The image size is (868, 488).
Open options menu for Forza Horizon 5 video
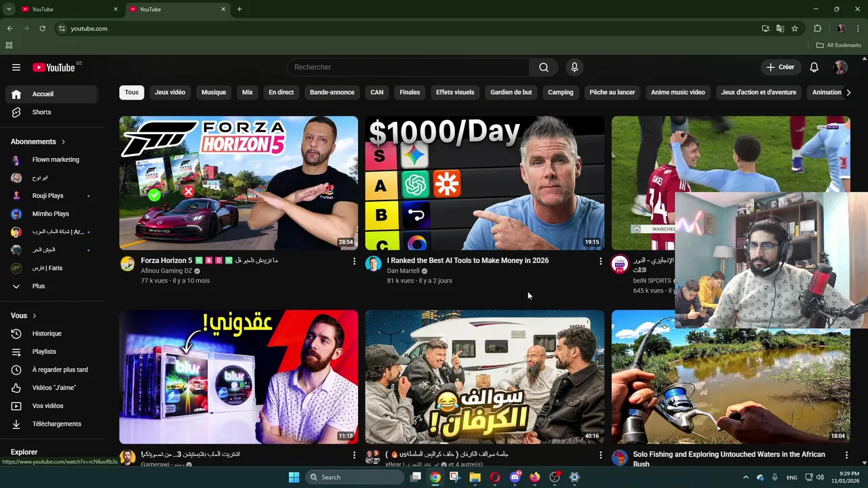tap(354, 261)
